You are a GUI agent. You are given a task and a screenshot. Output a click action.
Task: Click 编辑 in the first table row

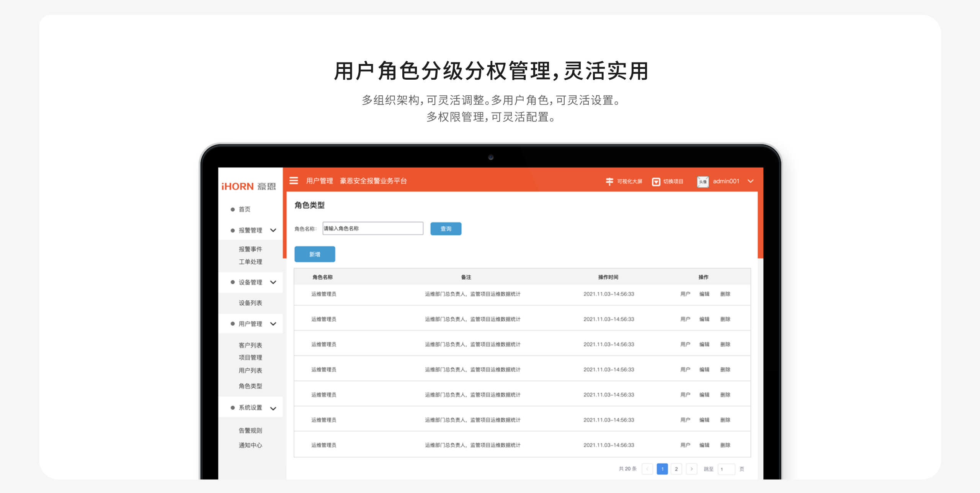(x=704, y=294)
